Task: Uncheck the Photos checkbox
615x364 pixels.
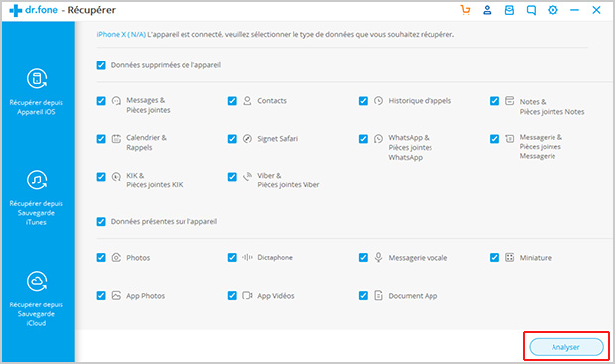Action: (101, 258)
